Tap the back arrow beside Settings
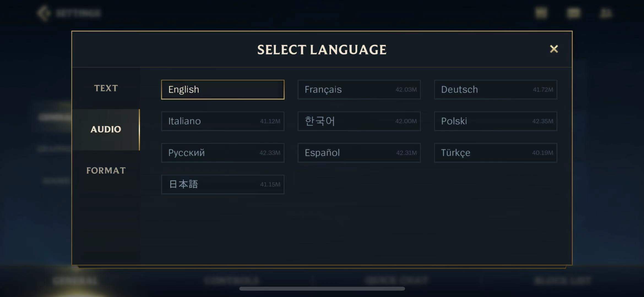 tap(44, 13)
